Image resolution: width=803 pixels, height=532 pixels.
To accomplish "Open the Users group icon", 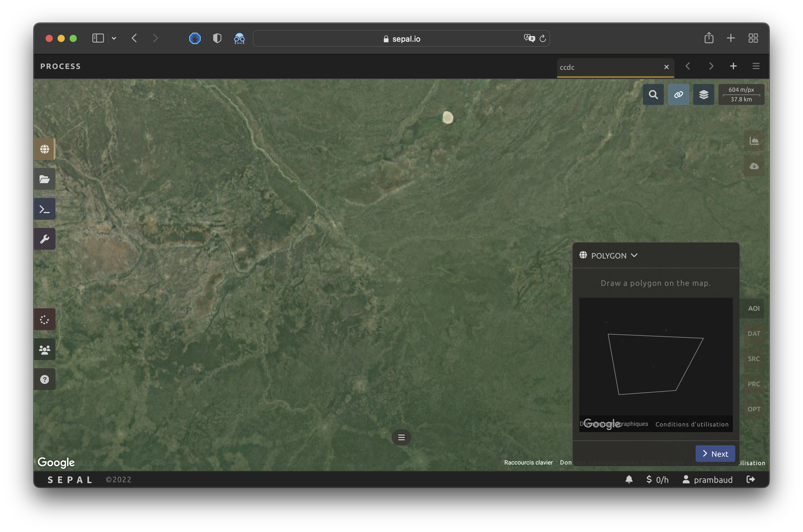I will (x=44, y=349).
